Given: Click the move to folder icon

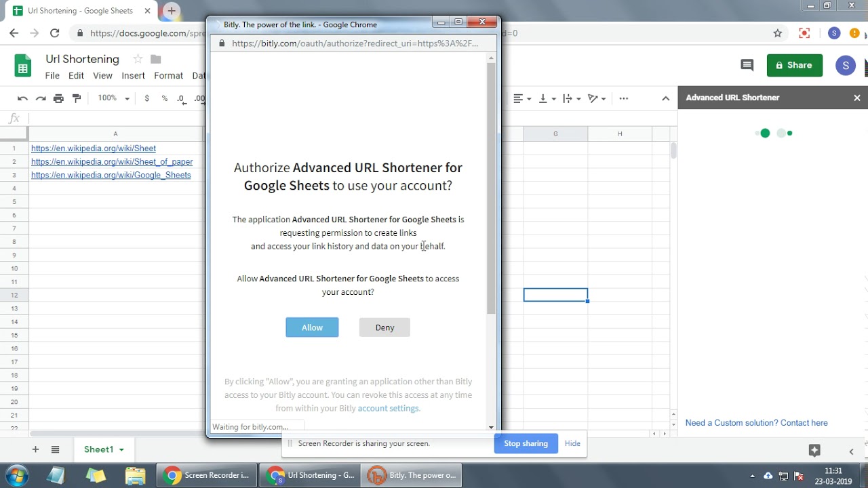Looking at the screenshot, I should (156, 59).
